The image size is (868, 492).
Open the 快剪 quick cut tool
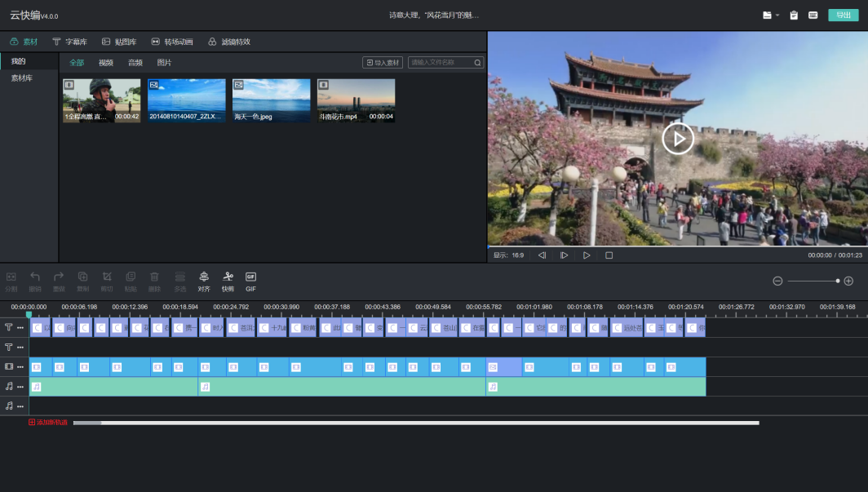[228, 277]
